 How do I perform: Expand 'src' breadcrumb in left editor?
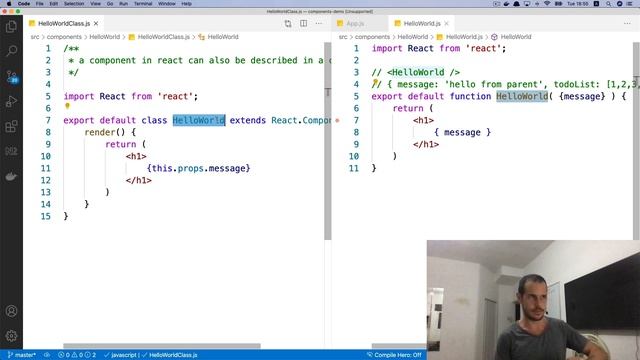pyautogui.click(x=35, y=37)
